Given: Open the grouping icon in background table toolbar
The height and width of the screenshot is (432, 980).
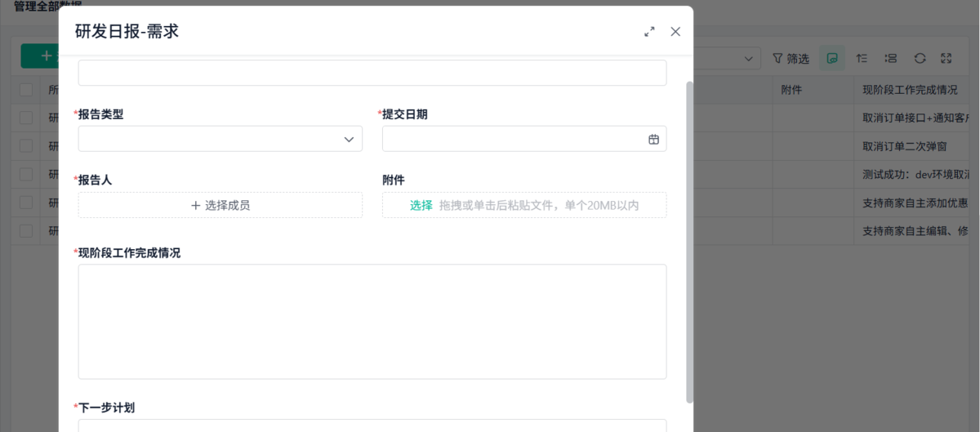Looking at the screenshot, I should tap(891, 59).
